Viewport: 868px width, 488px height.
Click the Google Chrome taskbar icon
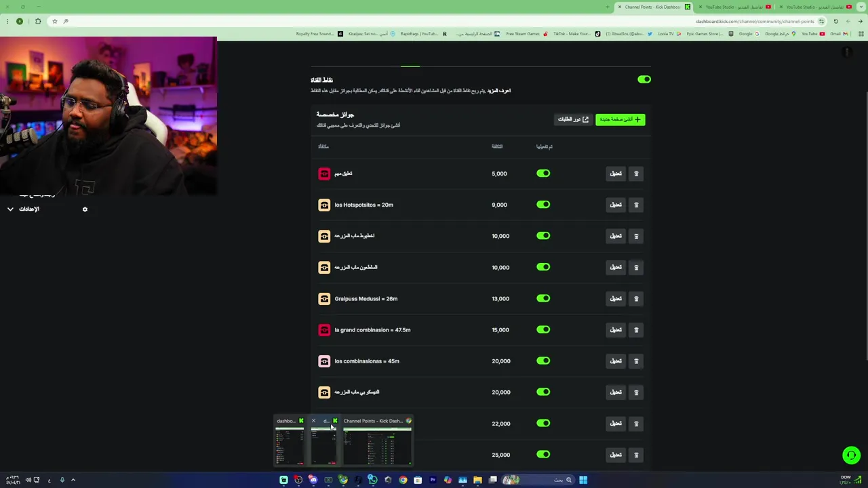403,480
